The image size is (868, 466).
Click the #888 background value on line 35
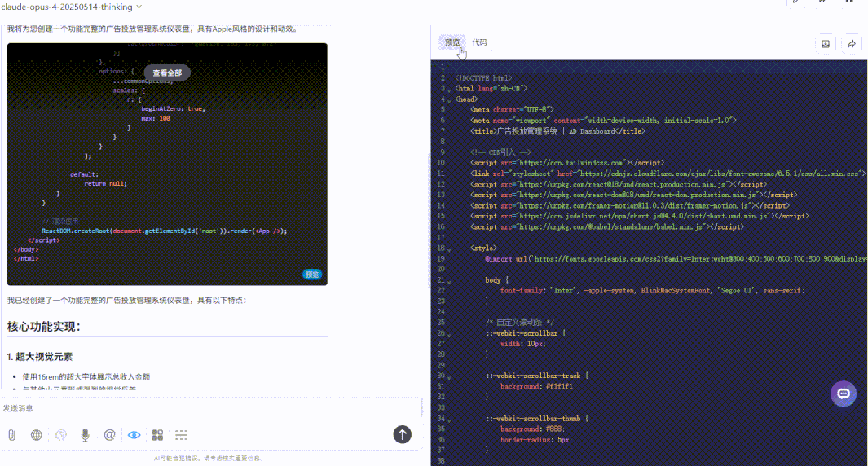click(556, 429)
